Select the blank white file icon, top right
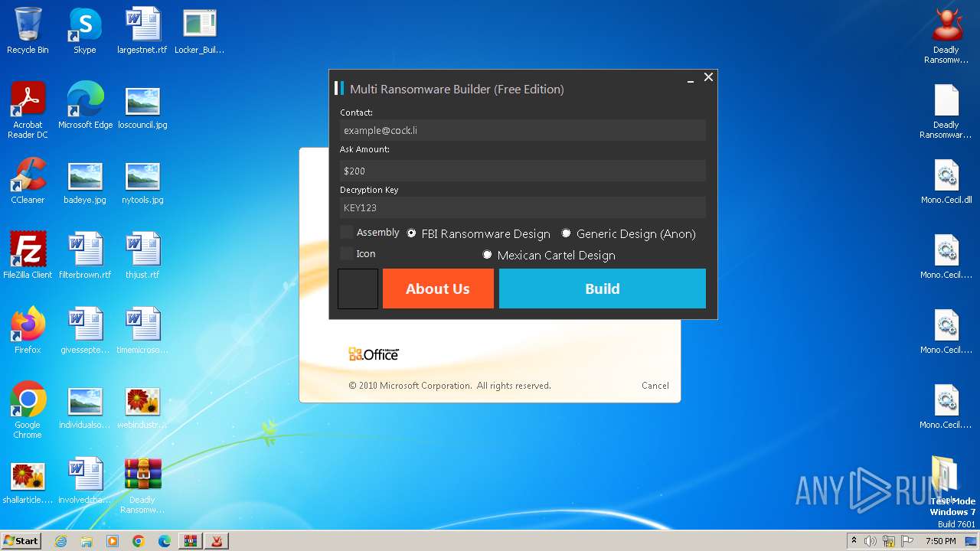Viewport: 980px width, 551px height. click(x=946, y=110)
